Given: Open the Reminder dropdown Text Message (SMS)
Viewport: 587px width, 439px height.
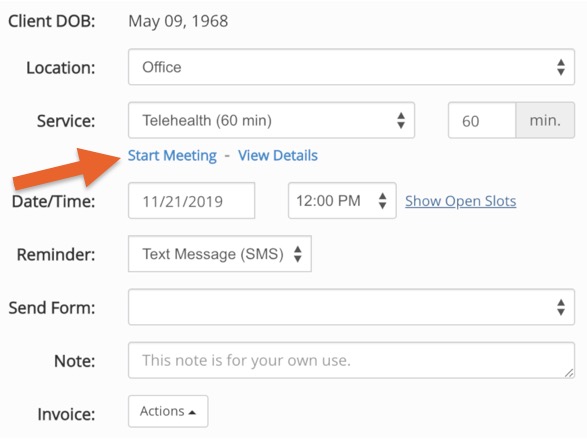Looking at the screenshot, I should [x=220, y=254].
